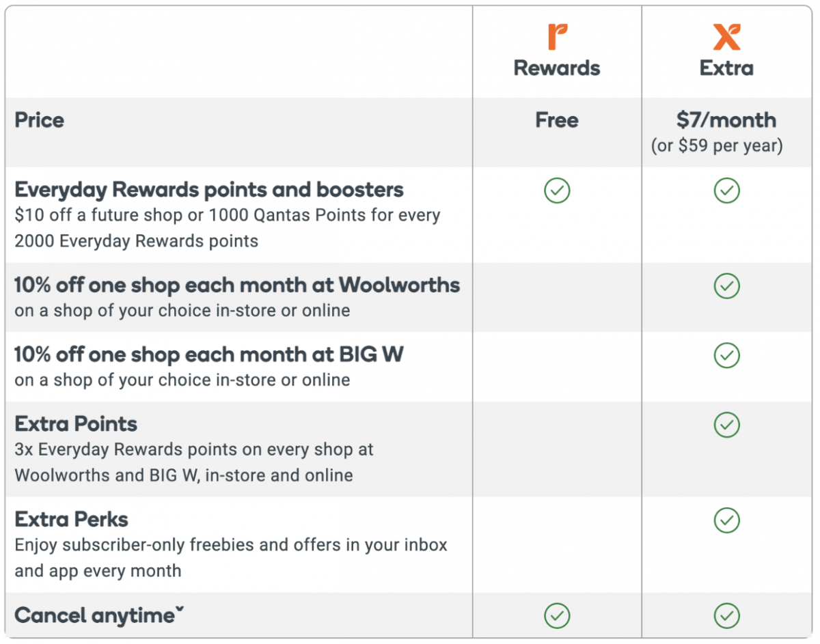Screen dimensions: 820x644
Task: Click Extra checkmark in Extra Points row
Action: pyautogui.click(x=726, y=425)
